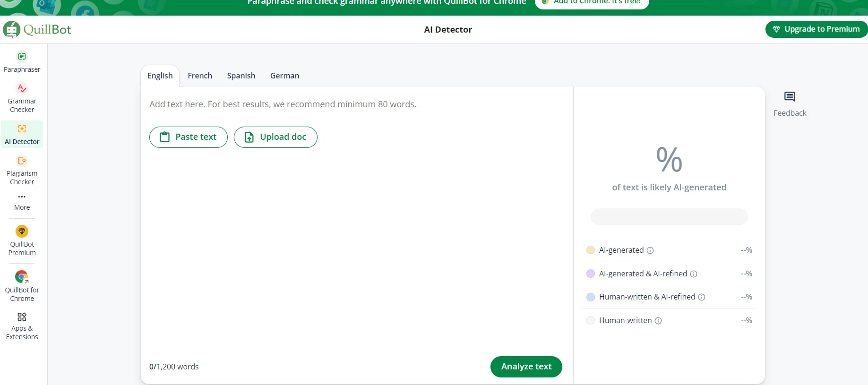The width and height of the screenshot is (868, 385).
Task: Open QuillBot for Chrome icon
Action: (22, 277)
